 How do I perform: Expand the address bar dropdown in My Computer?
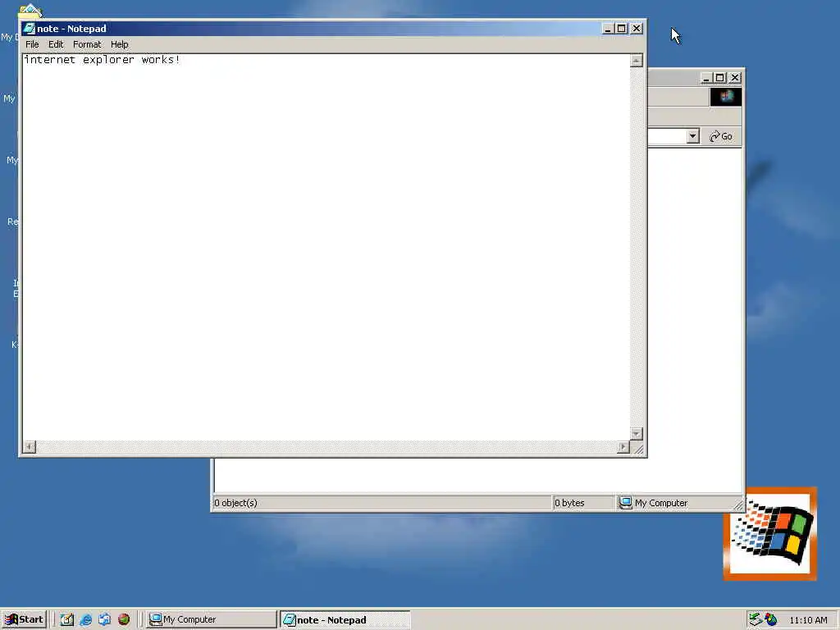692,137
